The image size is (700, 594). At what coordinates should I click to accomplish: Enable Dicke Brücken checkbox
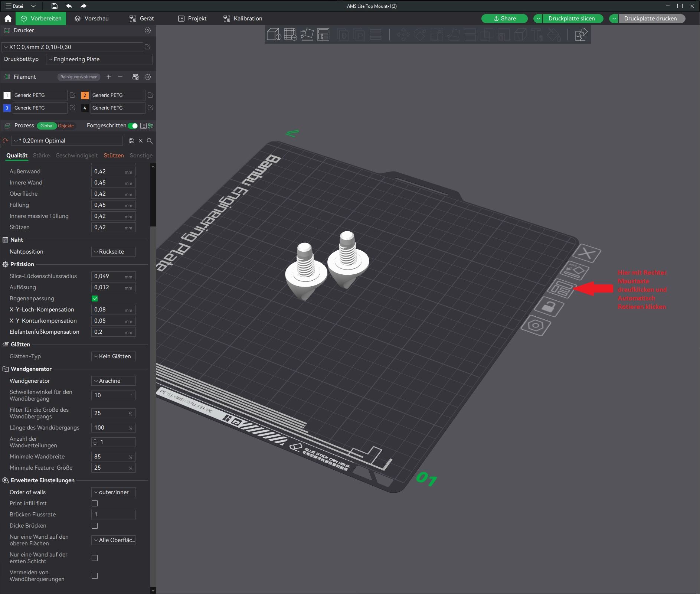(95, 526)
